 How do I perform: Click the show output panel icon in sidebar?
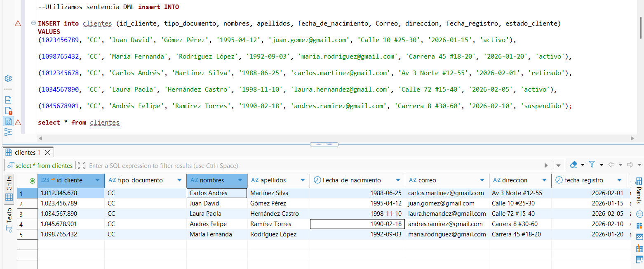8,100
